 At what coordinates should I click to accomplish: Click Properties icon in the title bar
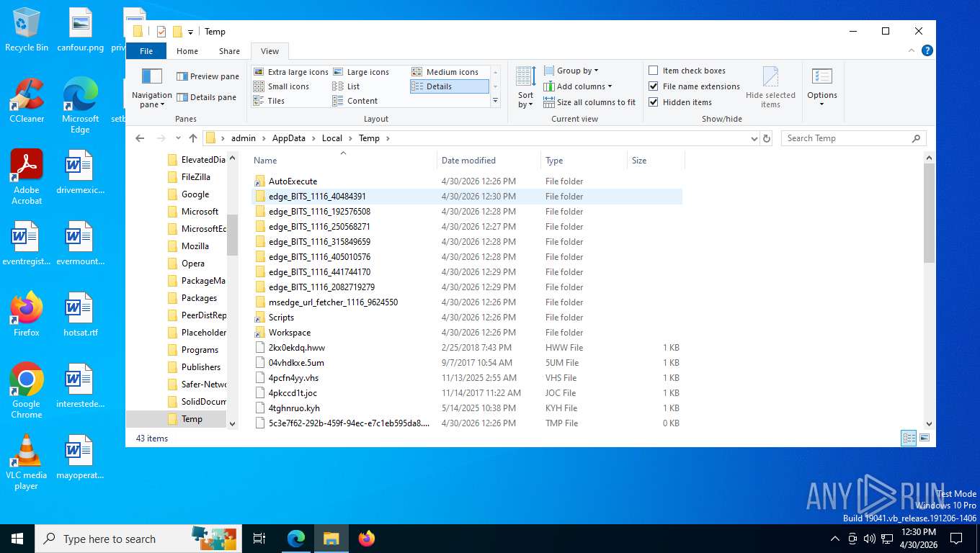tap(161, 32)
